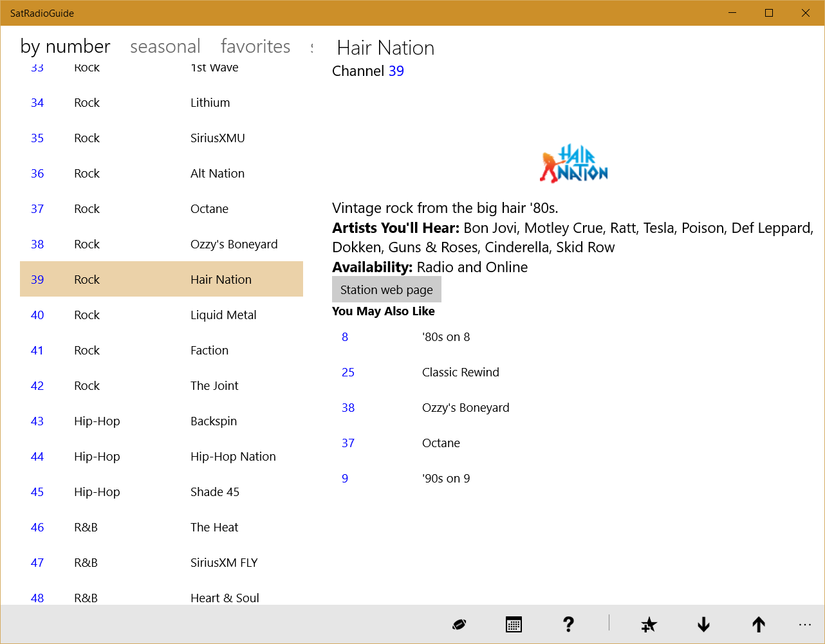
Task: Select highlighted Hair Nation row
Action: click(x=162, y=279)
